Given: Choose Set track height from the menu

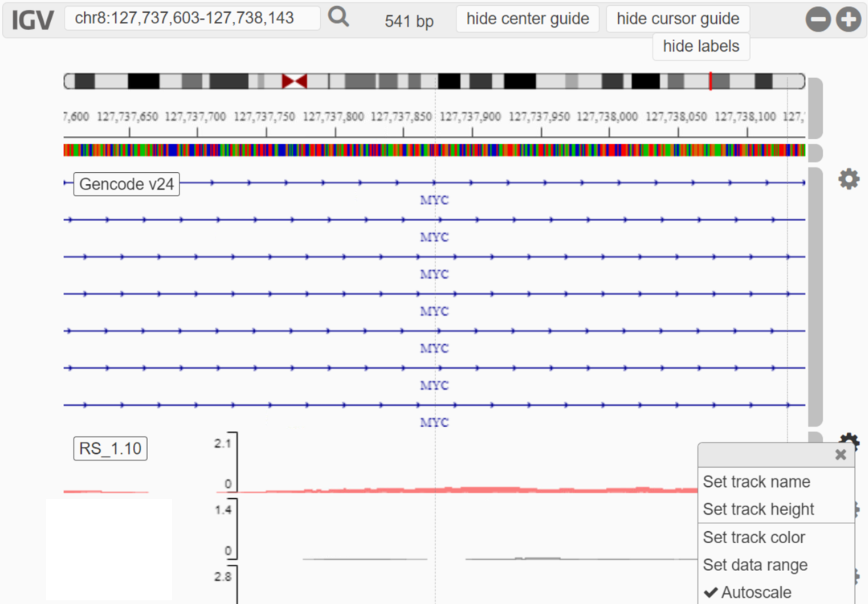Looking at the screenshot, I should click(758, 509).
